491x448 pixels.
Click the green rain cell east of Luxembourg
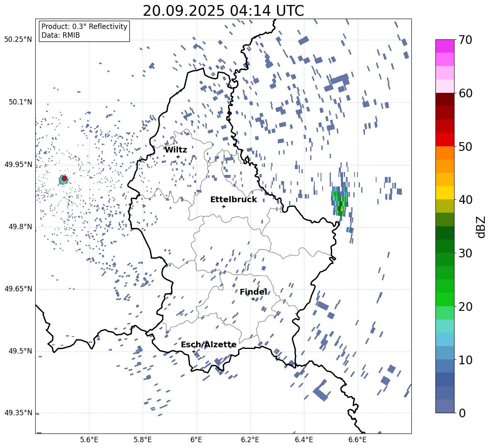(x=340, y=201)
